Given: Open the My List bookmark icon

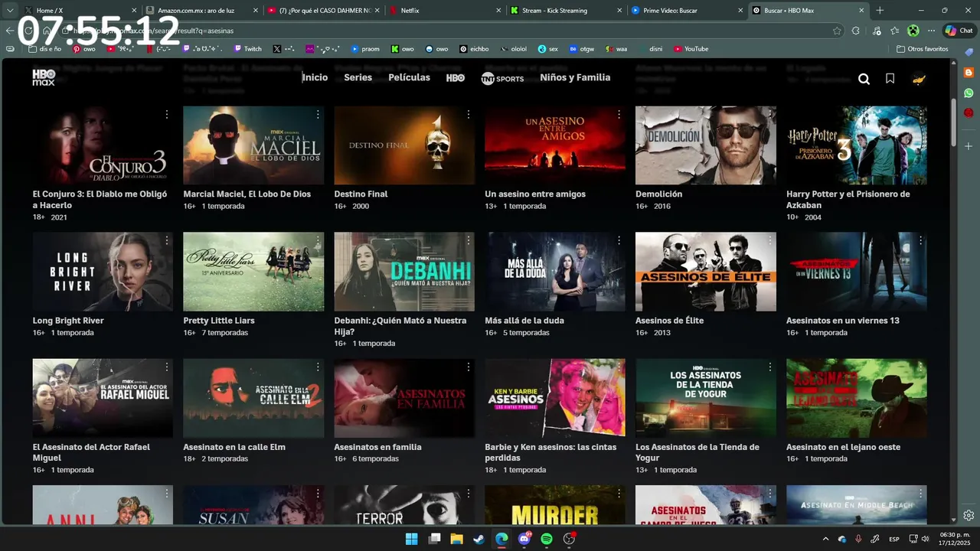Looking at the screenshot, I should [890, 79].
